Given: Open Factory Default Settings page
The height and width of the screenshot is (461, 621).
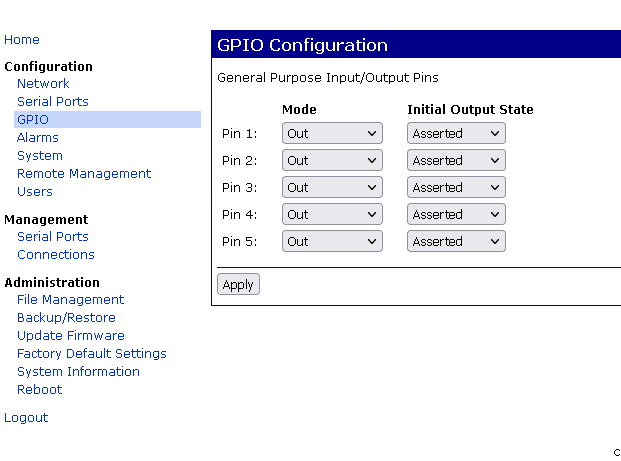Looking at the screenshot, I should click(x=91, y=354).
